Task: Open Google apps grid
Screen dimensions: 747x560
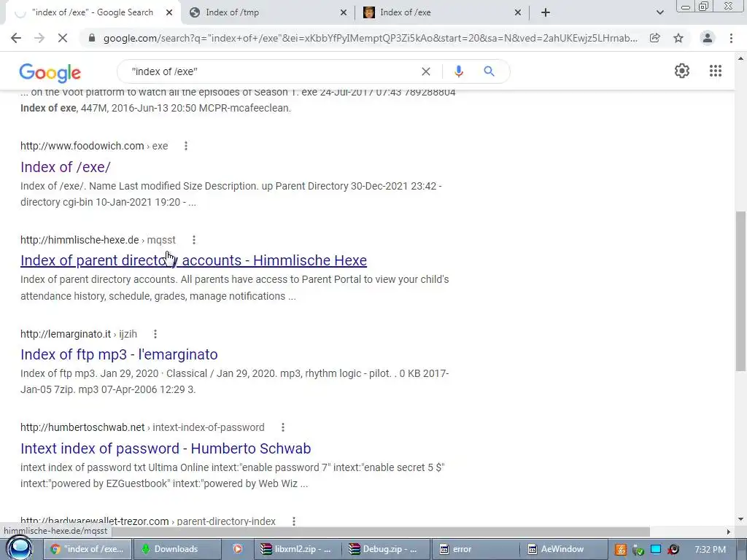Action: 716,71
